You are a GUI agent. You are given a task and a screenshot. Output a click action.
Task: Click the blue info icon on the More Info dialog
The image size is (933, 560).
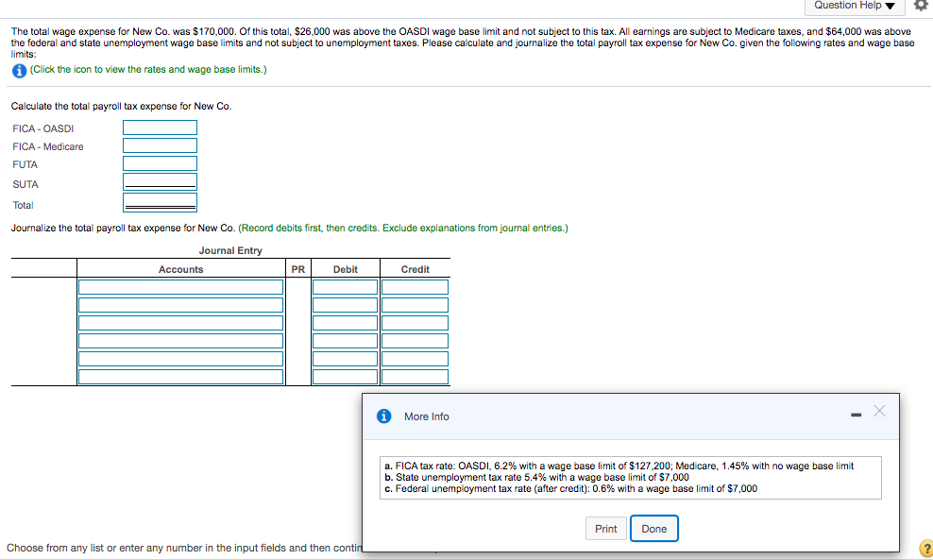point(382,416)
